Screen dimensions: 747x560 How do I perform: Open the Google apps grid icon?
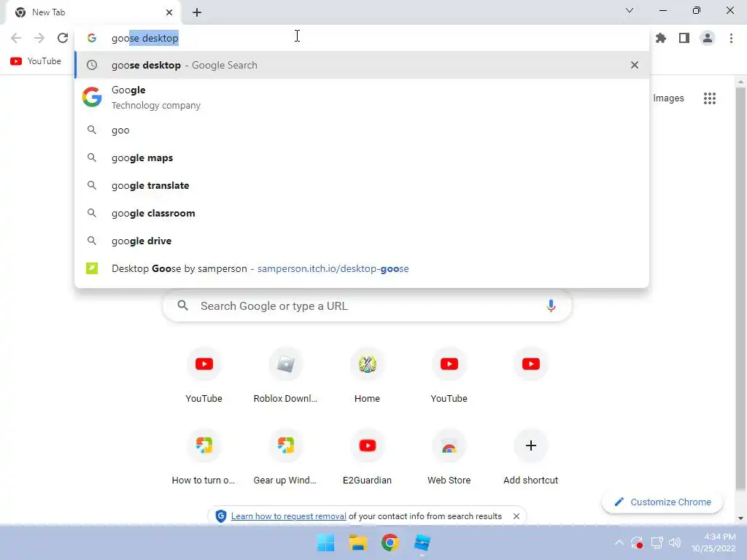(709, 98)
